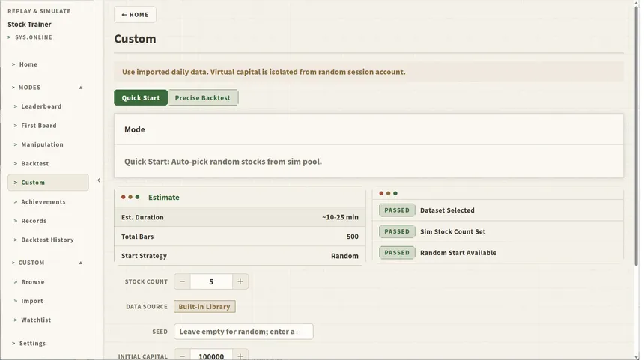
Task: Decrease initial capital with minus button
Action: pyautogui.click(x=182, y=356)
